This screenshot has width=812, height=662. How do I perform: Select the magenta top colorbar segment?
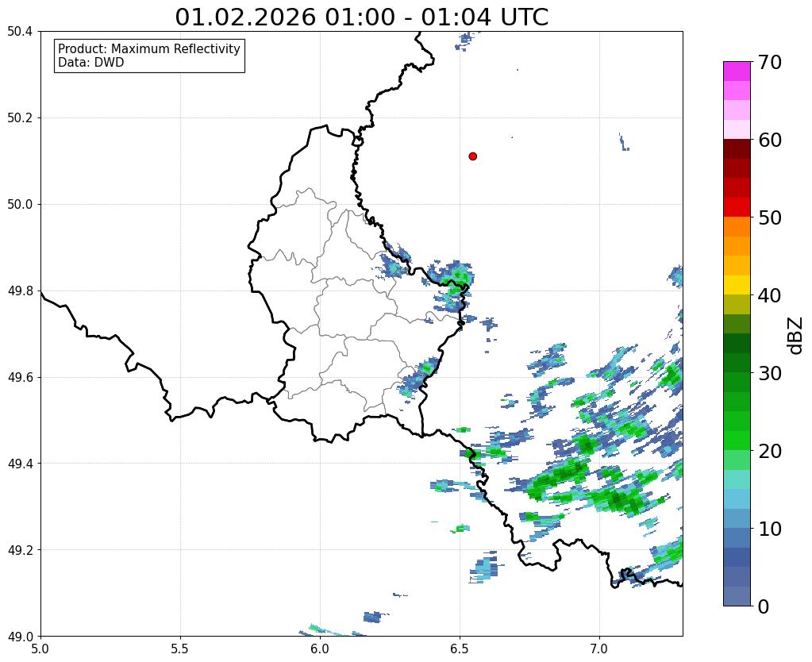pyautogui.click(x=737, y=71)
